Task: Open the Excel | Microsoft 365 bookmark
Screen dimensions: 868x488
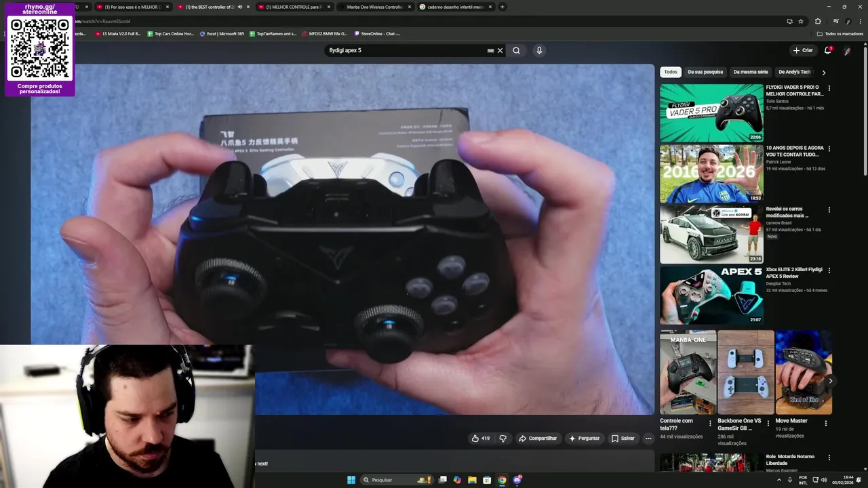Action: (222, 33)
